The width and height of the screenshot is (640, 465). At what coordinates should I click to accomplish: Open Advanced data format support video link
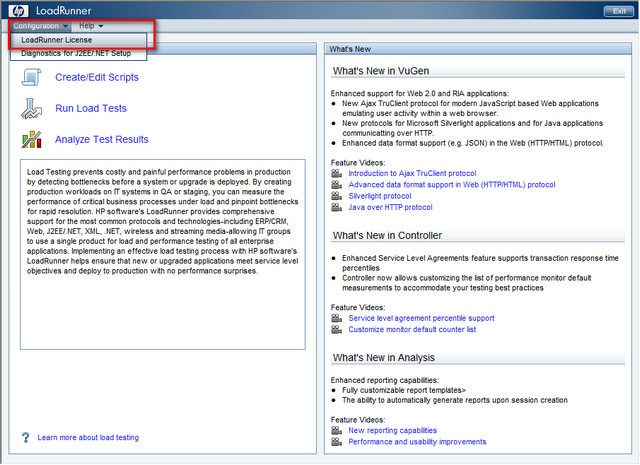(452, 185)
